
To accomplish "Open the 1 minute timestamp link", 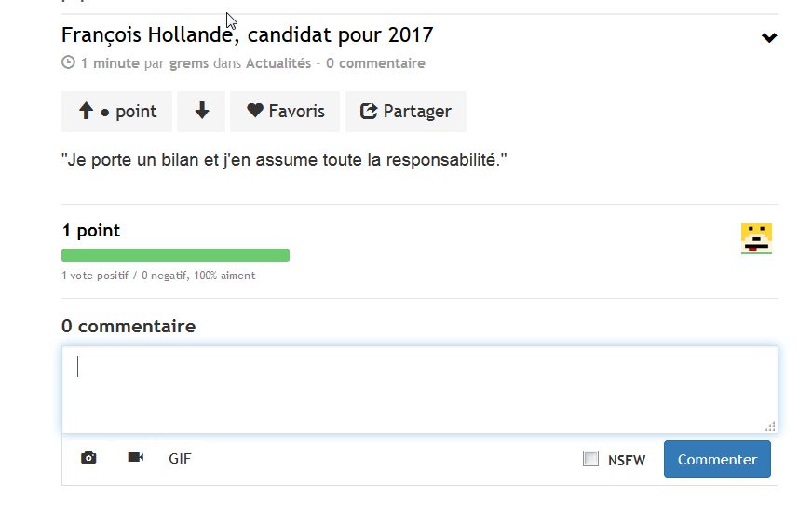I will [110, 63].
